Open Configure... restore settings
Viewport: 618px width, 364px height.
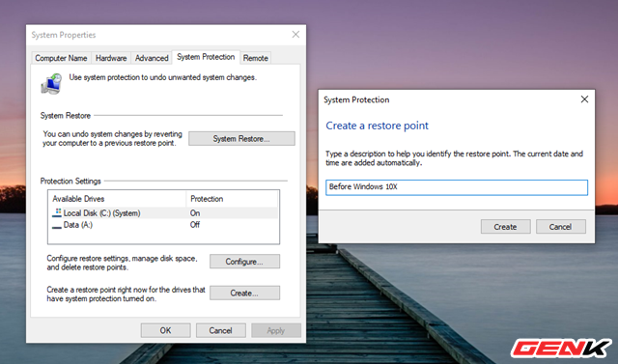coord(244,262)
